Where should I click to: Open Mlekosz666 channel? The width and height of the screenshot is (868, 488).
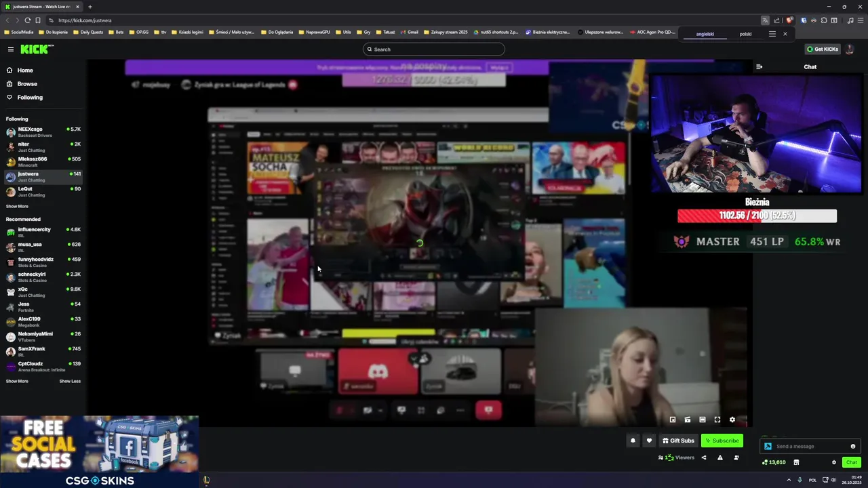click(x=43, y=161)
